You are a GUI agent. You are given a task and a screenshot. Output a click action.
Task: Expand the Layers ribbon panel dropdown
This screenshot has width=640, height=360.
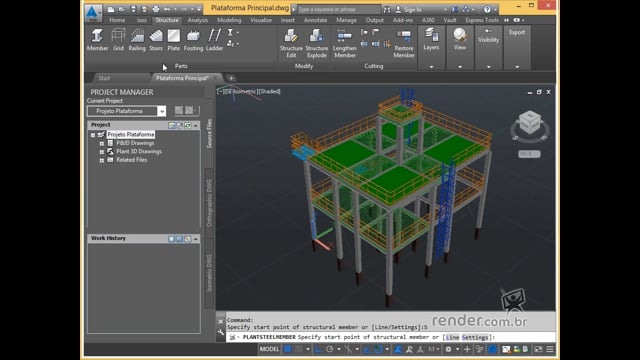(x=431, y=67)
